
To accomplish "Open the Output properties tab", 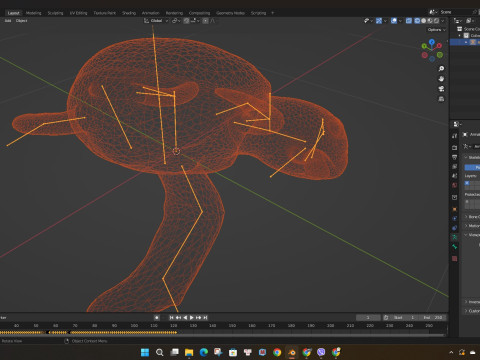I will [454, 157].
